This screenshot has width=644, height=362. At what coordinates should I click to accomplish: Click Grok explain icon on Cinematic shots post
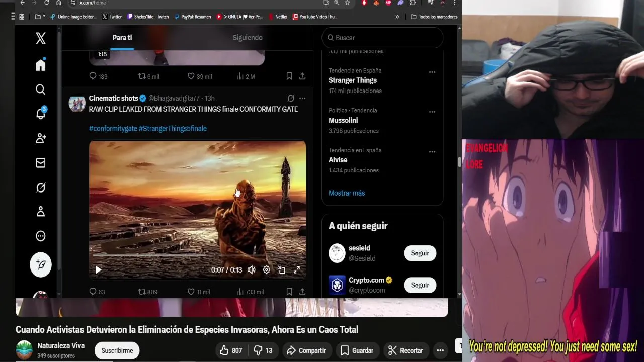point(291,98)
